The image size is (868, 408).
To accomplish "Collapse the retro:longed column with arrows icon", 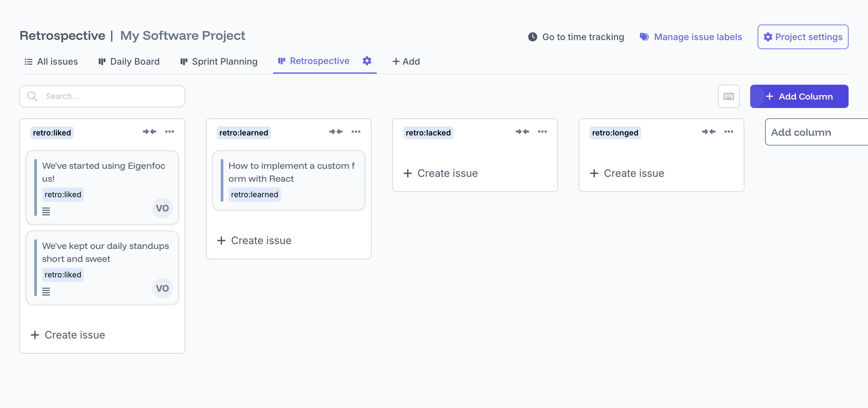I will click(708, 132).
